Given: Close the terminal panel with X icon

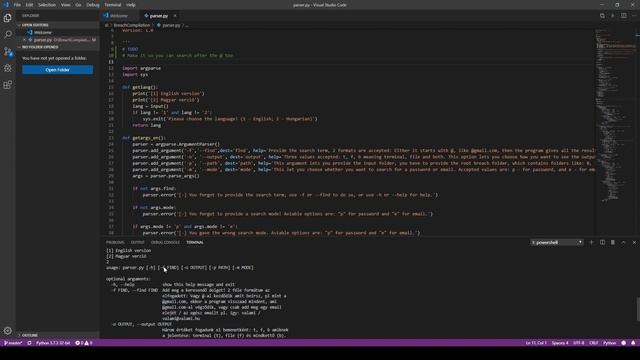Looking at the screenshot, I should point(634,242).
